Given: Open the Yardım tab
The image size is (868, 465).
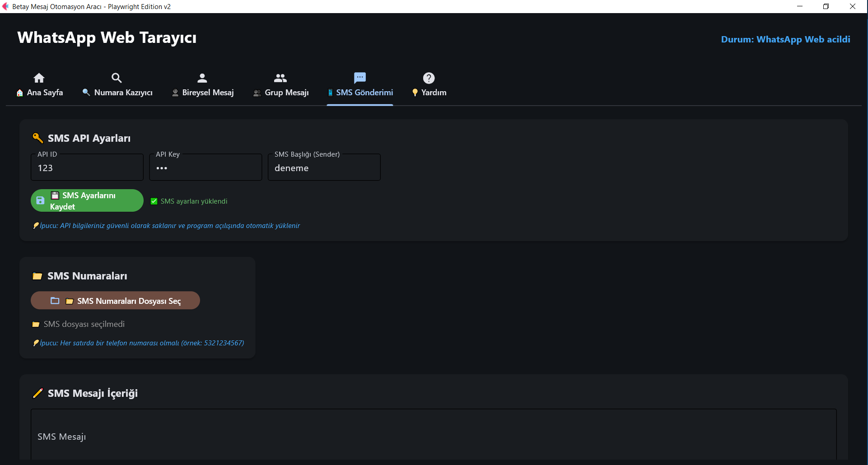Looking at the screenshot, I should click(x=429, y=85).
